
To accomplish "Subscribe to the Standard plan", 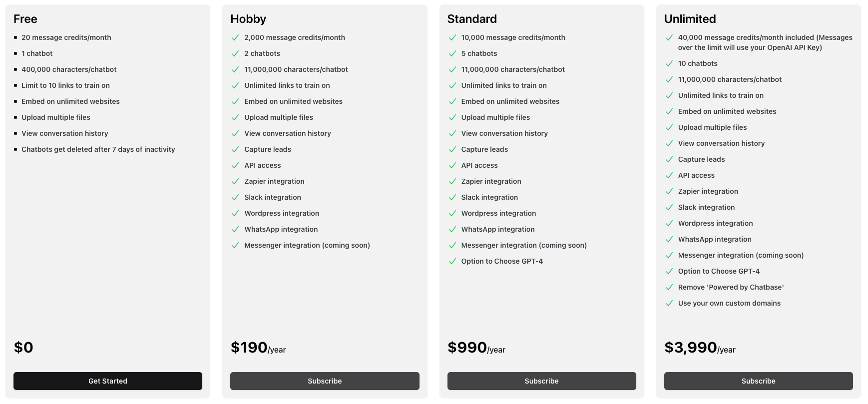I will click(541, 381).
